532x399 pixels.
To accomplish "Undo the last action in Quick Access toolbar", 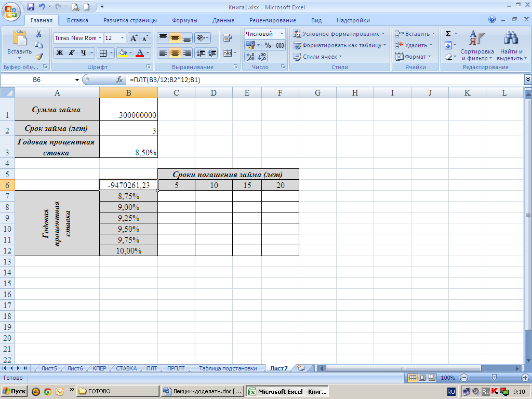I will (x=42, y=7).
